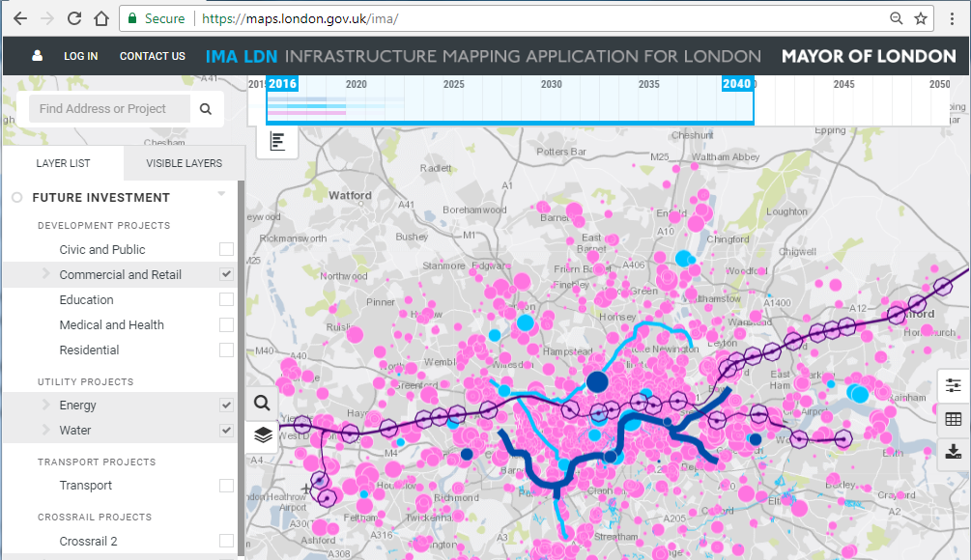This screenshot has height=560, width=971.
Task: Click the MAYOR OF LONDON link
Action: 869,56
